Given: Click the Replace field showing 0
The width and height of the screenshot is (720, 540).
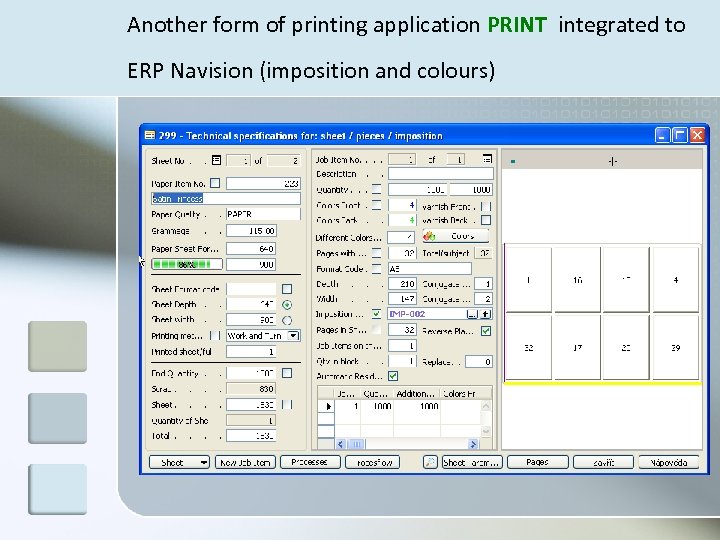Looking at the screenshot, I should pyautogui.click(x=479, y=361).
